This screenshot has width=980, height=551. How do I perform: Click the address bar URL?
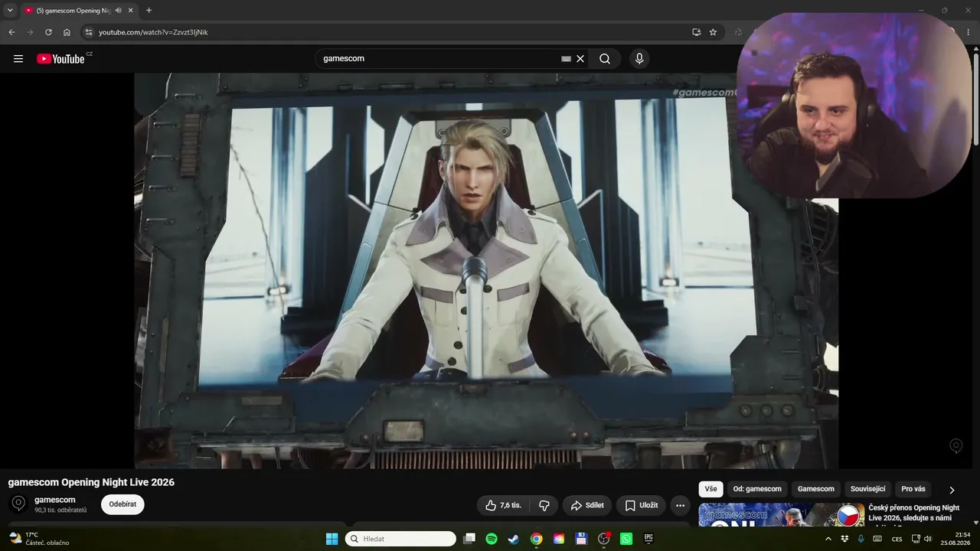pos(153,32)
